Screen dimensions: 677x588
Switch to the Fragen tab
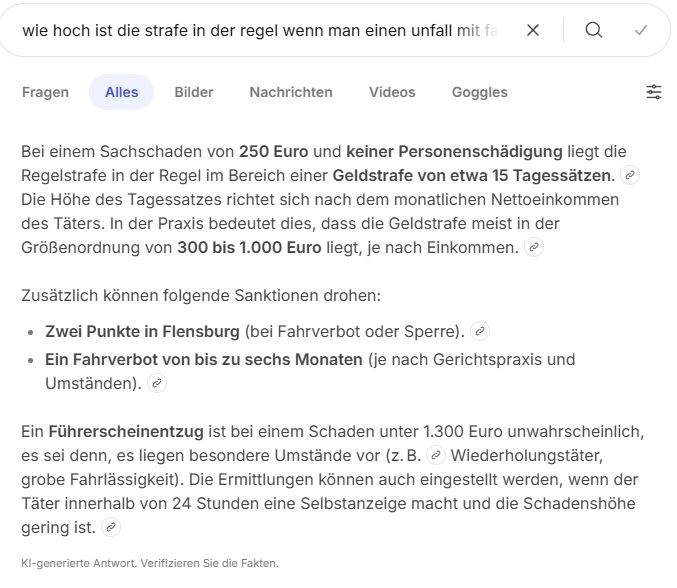(x=46, y=92)
